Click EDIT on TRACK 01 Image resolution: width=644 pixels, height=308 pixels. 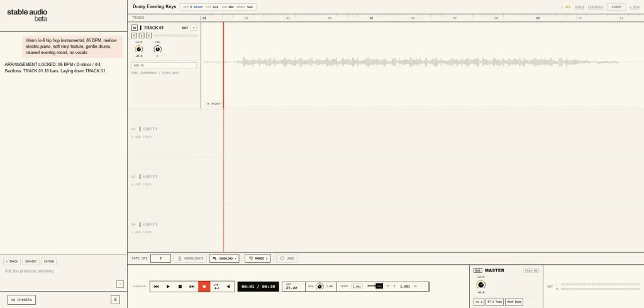coord(185,28)
